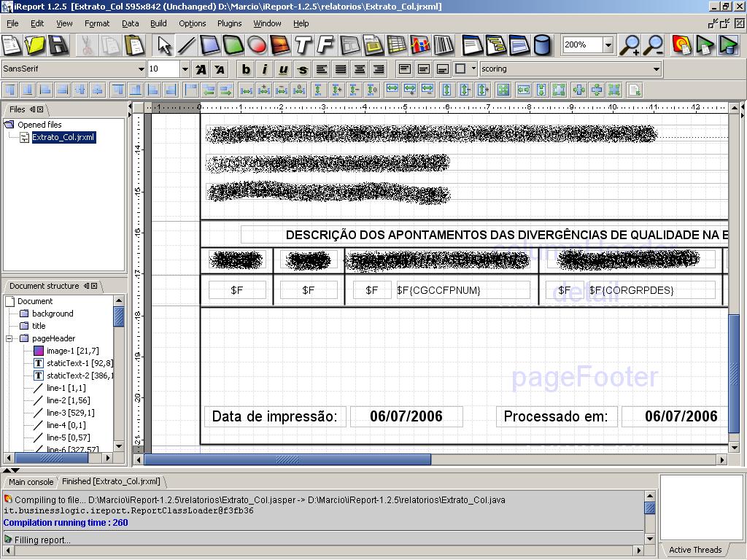Open the File menu

click(12, 23)
